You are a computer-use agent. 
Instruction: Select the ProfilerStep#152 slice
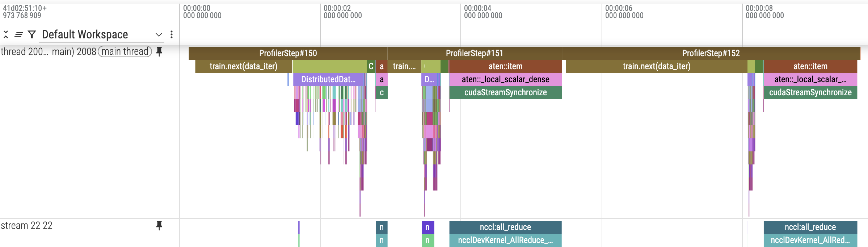point(711,53)
